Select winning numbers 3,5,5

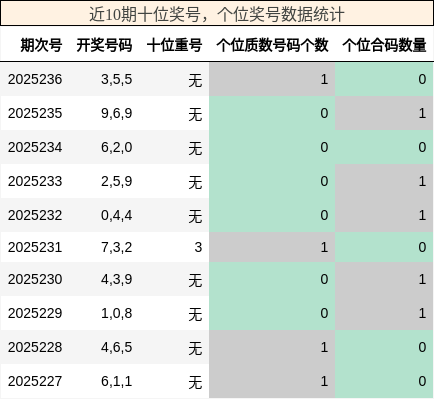click(x=117, y=79)
